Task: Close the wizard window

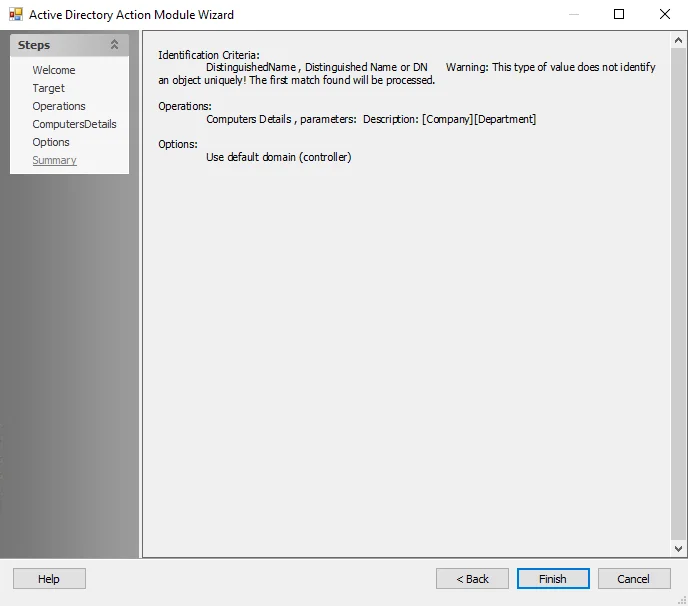Action: [665, 14]
